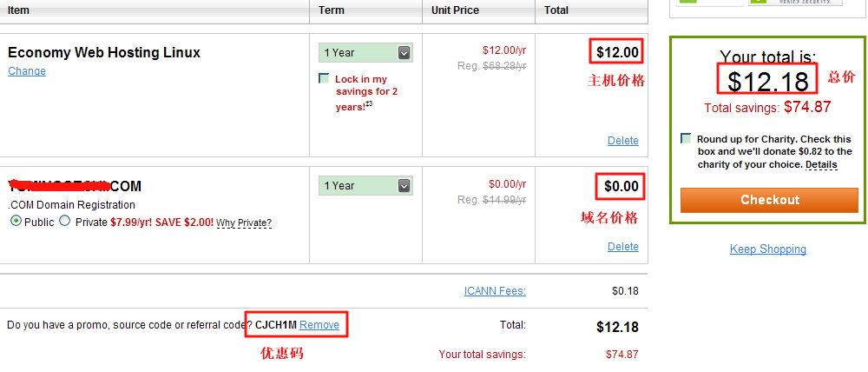
Task: Delete the .COM domain registration item
Action: pos(622,246)
